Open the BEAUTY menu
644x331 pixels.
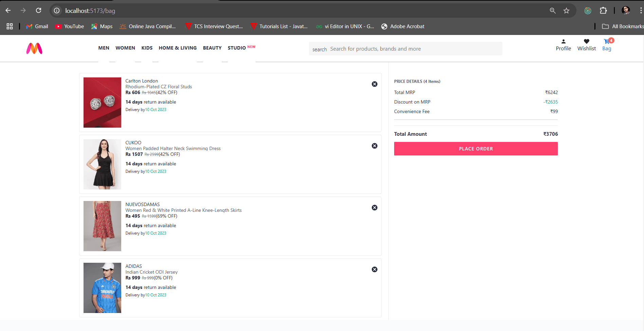click(212, 48)
